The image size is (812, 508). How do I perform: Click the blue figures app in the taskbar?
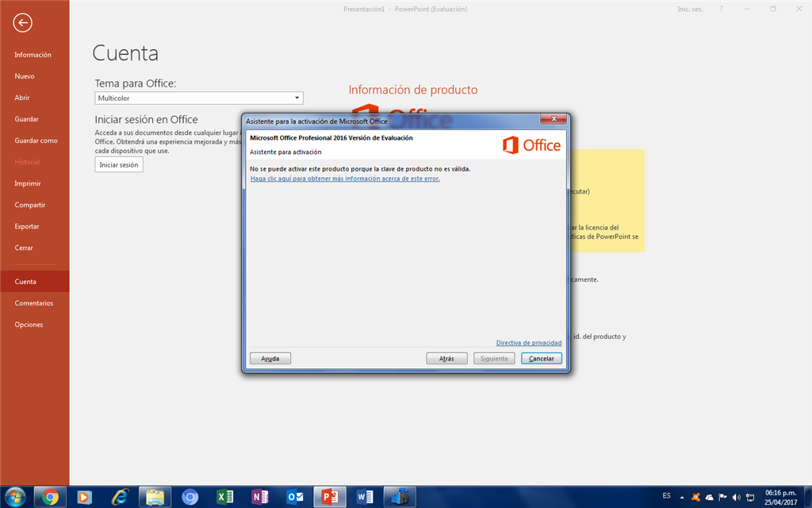pyautogui.click(x=400, y=497)
